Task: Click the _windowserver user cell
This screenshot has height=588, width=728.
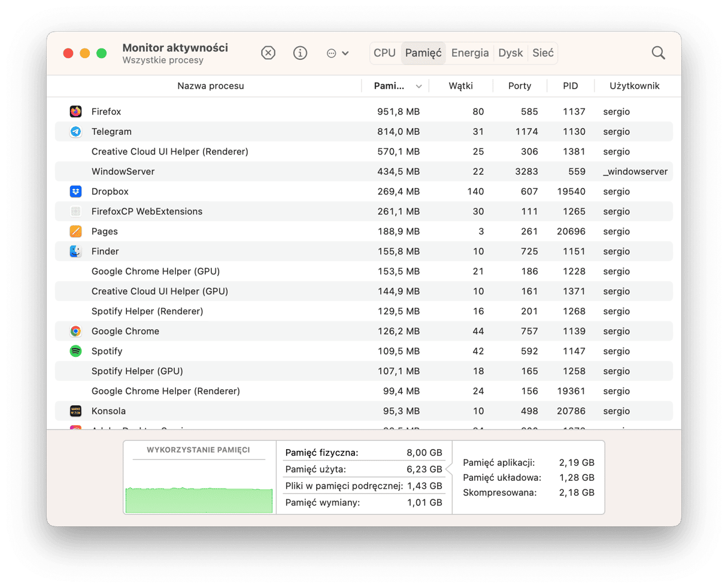Action: pos(635,171)
